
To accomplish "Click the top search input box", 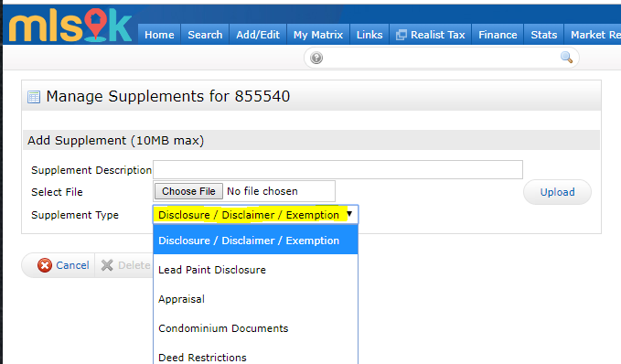I will pyautogui.click(x=441, y=58).
